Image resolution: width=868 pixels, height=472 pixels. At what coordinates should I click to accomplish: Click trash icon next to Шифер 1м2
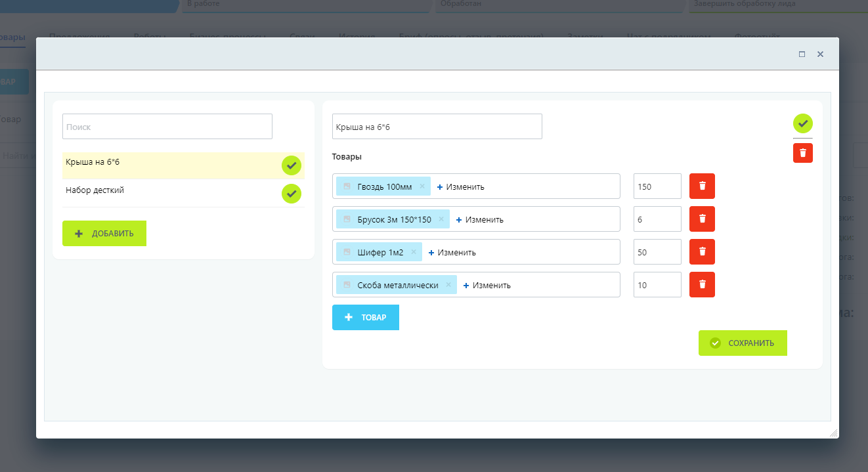(x=702, y=251)
